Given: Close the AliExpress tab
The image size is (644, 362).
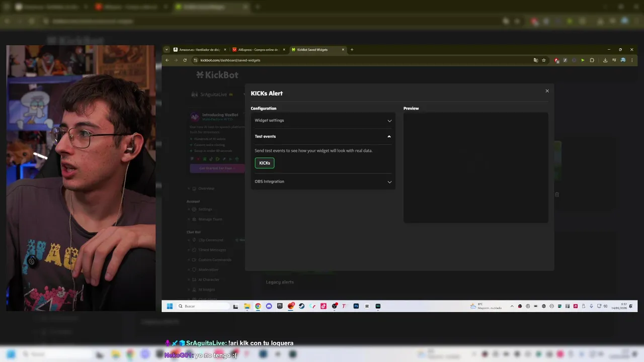Looking at the screenshot, I should click(284, 50).
